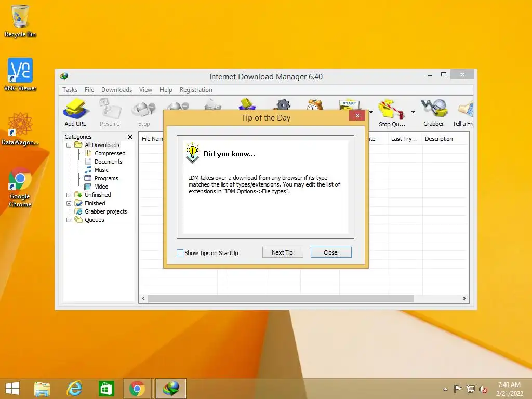Click the IDM taskbar icon

171,389
